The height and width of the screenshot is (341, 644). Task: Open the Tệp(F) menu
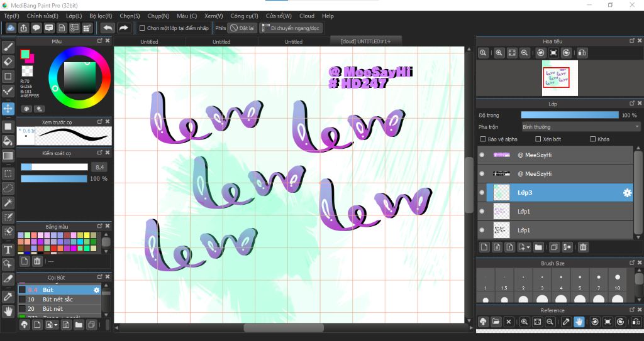click(x=11, y=16)
